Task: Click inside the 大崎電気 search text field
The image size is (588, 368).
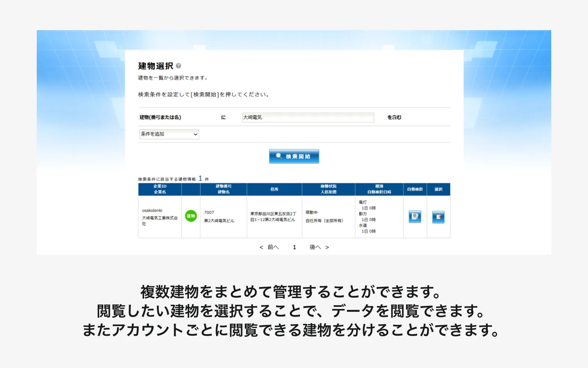Action: click(308, 117)
